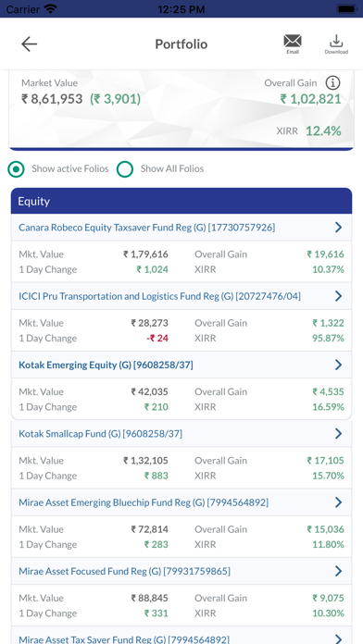The height and width of the screenshot is (644, 363).
Task: Select Show All Folios radio button
Action: tap(125, 168)
